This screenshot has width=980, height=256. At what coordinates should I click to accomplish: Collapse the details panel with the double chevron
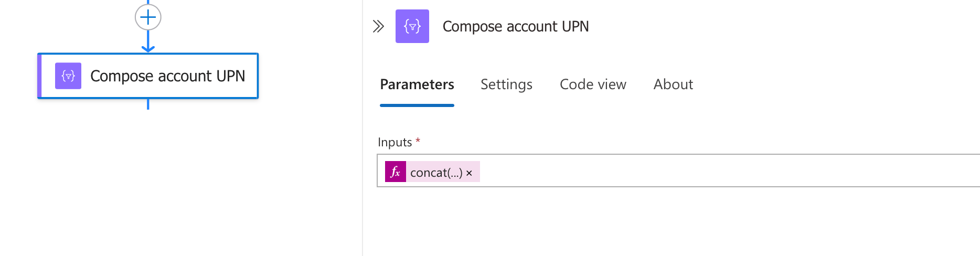click(x=378, y=26)
